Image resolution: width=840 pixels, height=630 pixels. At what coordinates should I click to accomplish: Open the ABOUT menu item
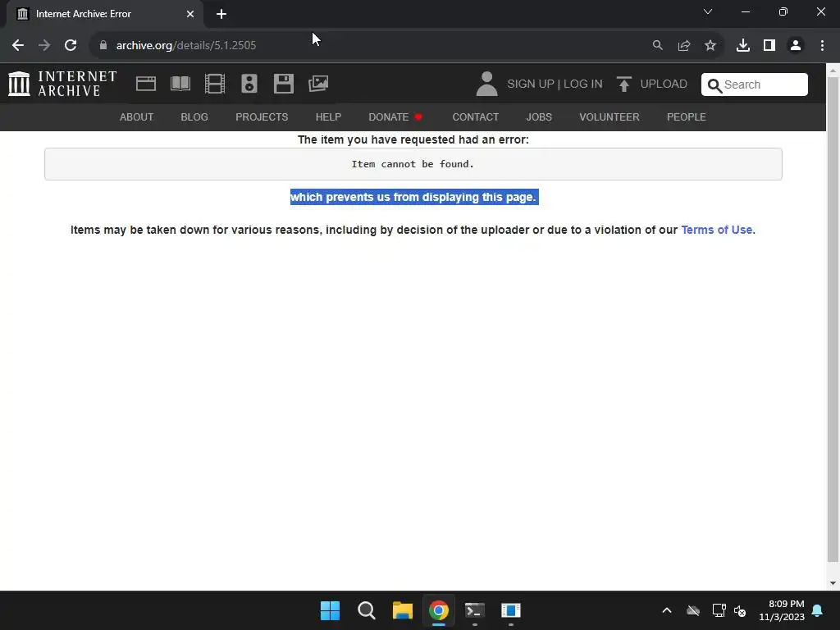point(137,116)
